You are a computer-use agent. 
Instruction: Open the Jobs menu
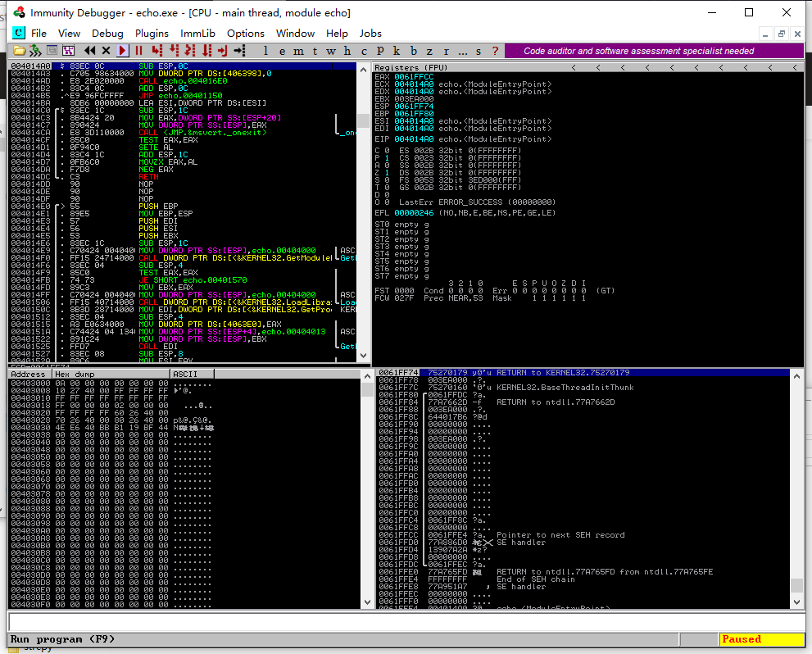point(370,33)
